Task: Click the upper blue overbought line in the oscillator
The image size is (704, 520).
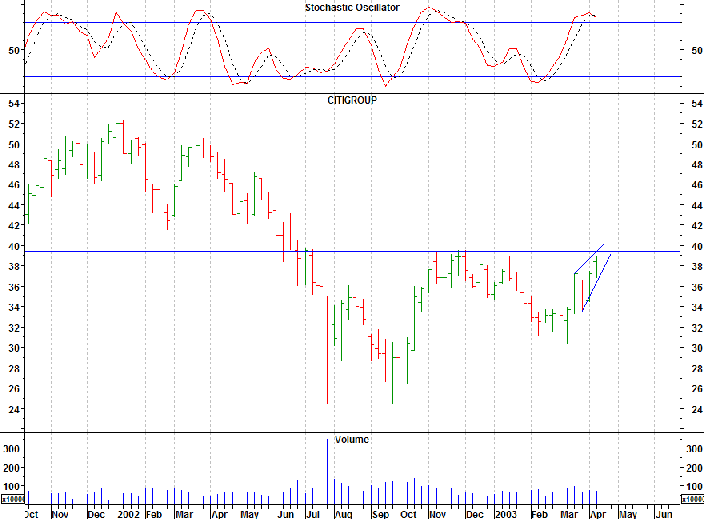Action: point(353,22)
